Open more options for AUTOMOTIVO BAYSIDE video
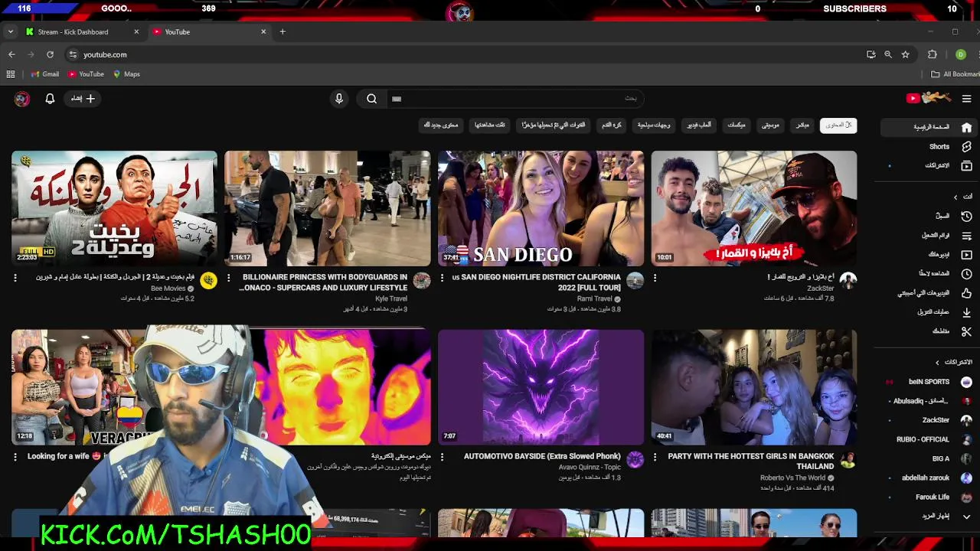980x551 pixels. pos(441,457)
